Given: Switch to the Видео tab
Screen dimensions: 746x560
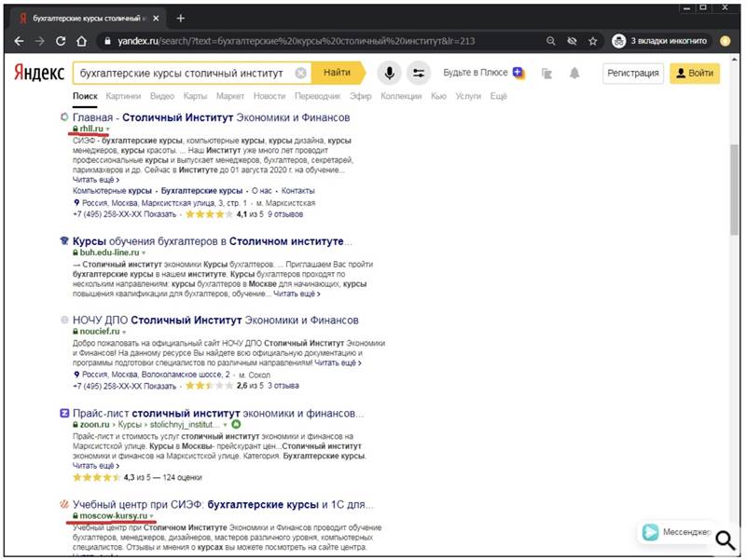Looking at the screenshot, I should click(x=162, y=96).
